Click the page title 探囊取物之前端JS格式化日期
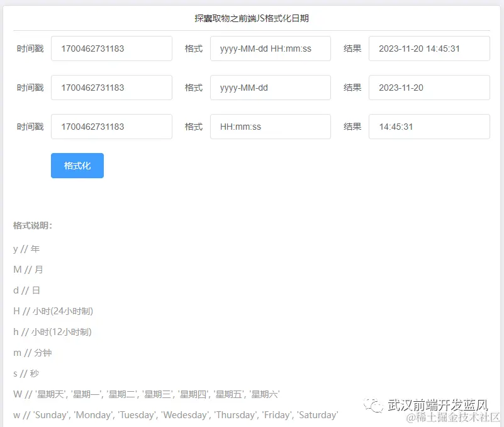 pos(252,18)
